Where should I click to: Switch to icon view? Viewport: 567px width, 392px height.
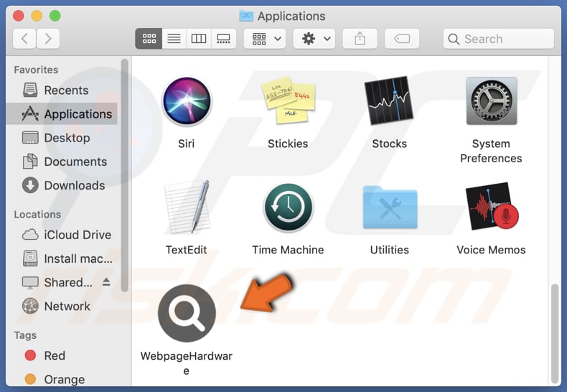149,39
